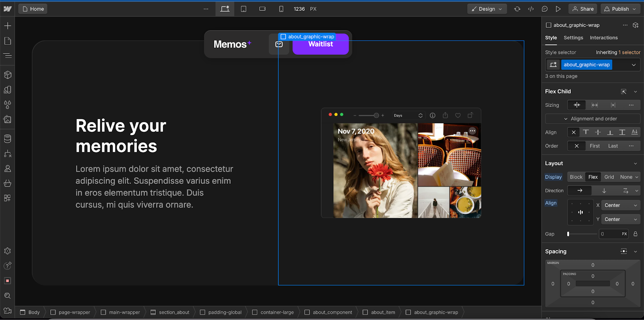The image size is (644, 320).
Task: Click the Preview play icon
Action: click(558, 9)
